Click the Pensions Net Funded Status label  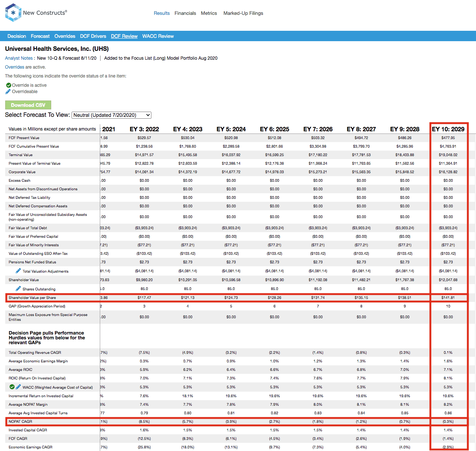point(33,262)
